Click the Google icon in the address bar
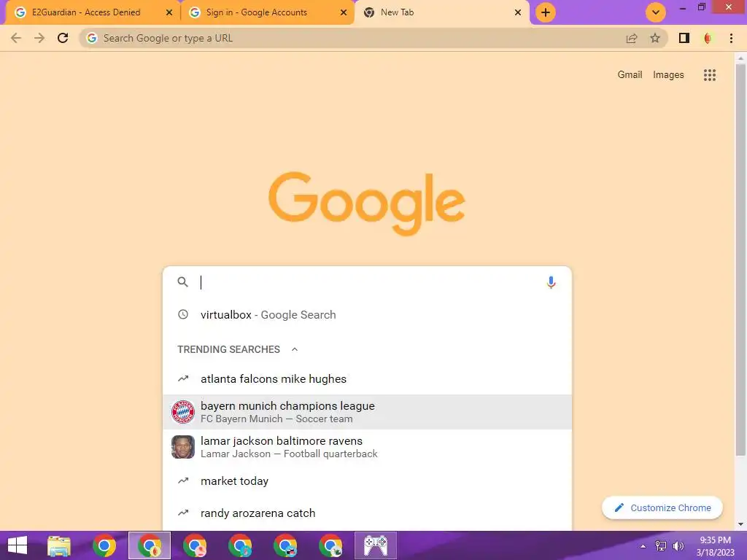This screenshot has height=560, width=747. pyautogui.click(x=92, y=38)
